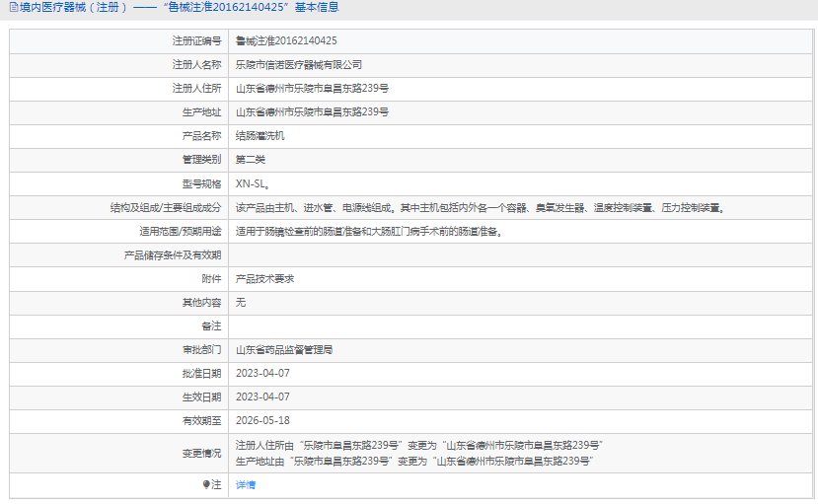Click the 生效日期 value 2023-04-07
Image resolution: width=818 pixels, height=504 pixels.
point(262,396)
